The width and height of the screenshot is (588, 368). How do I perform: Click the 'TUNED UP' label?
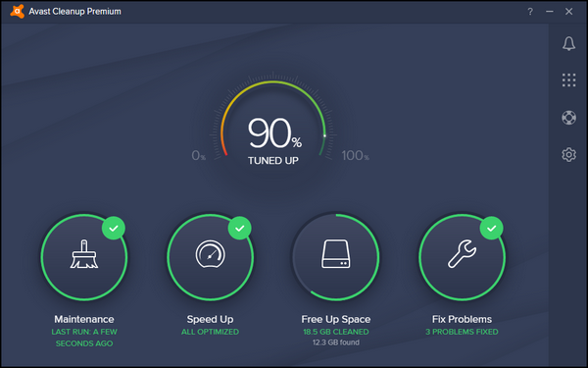coord(273,161)
